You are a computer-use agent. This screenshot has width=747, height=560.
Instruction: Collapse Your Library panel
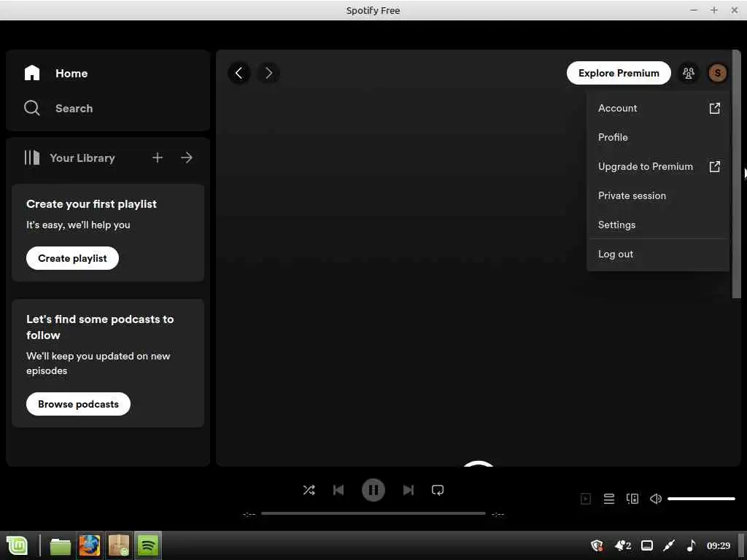(69, 157)
